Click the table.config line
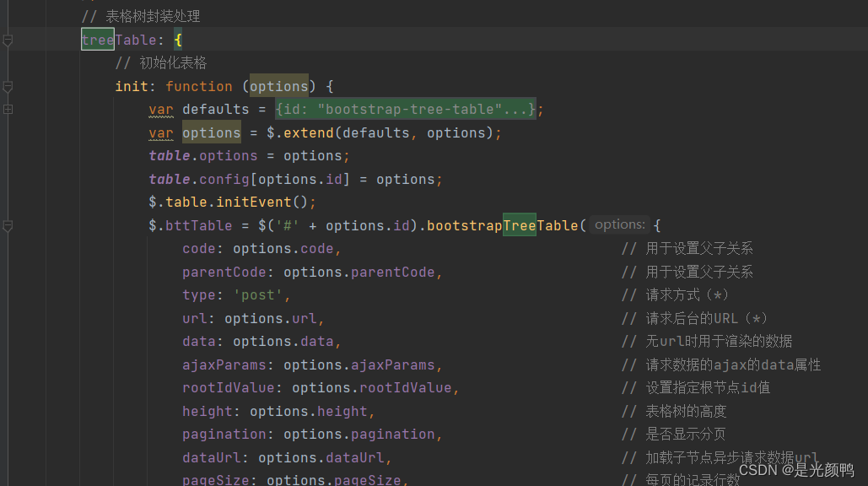This screenshot has width=868, height=486. click(x=295, y=180)
